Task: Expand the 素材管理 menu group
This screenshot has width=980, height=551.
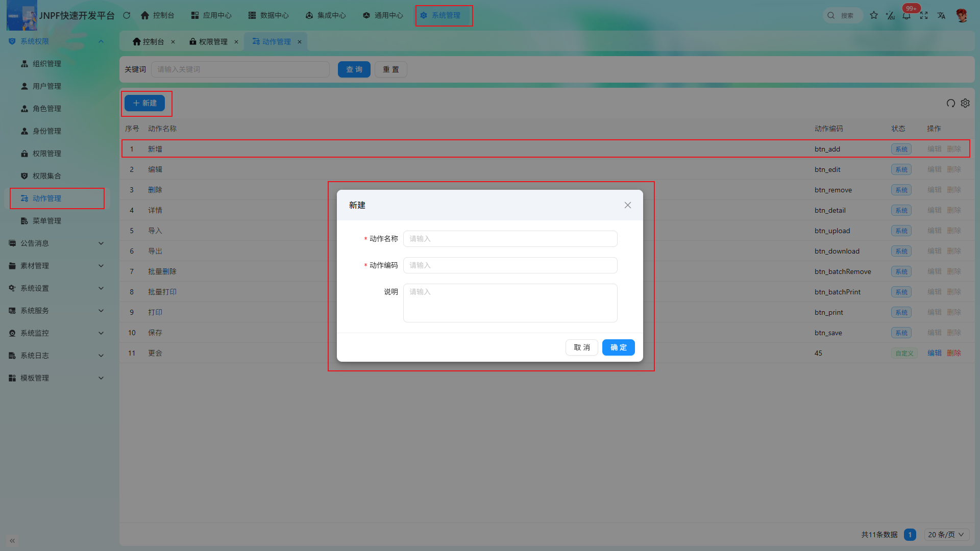Action: pos(57,266)
